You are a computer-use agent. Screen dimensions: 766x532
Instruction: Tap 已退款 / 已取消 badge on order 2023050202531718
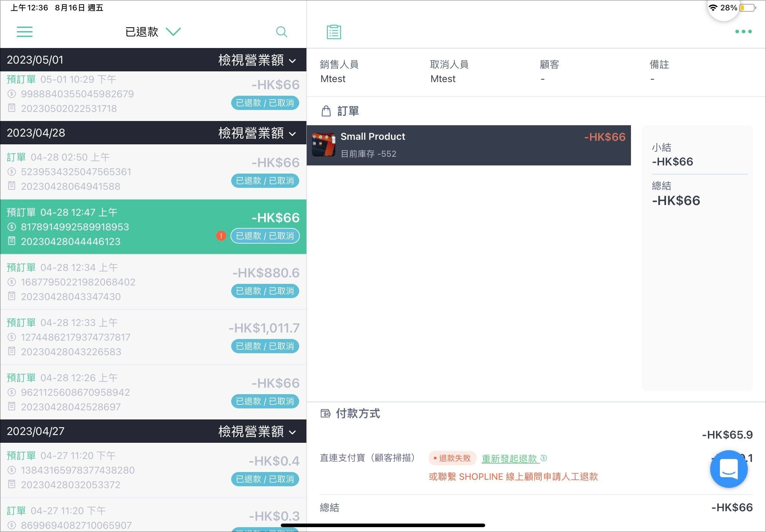click(265, 103)
